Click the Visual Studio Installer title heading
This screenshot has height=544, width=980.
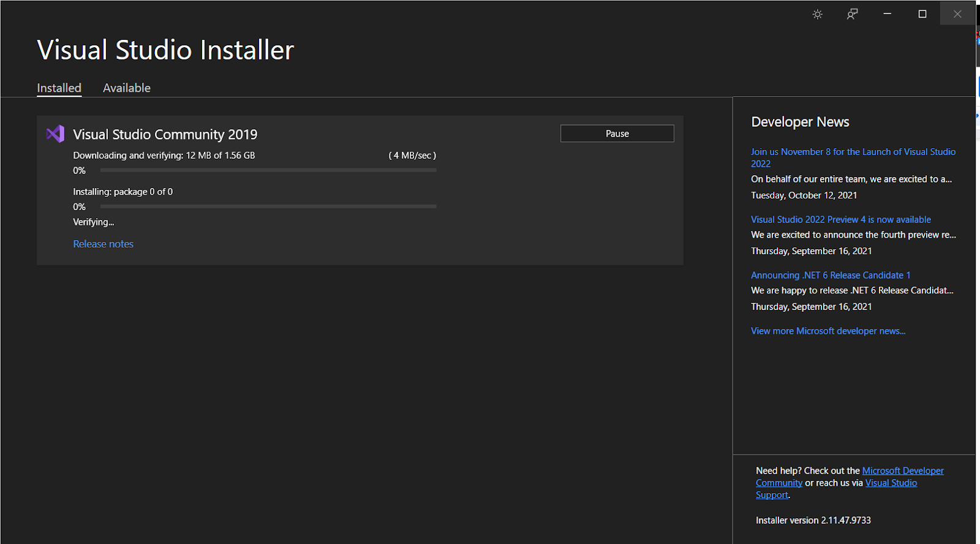[165, 50]
